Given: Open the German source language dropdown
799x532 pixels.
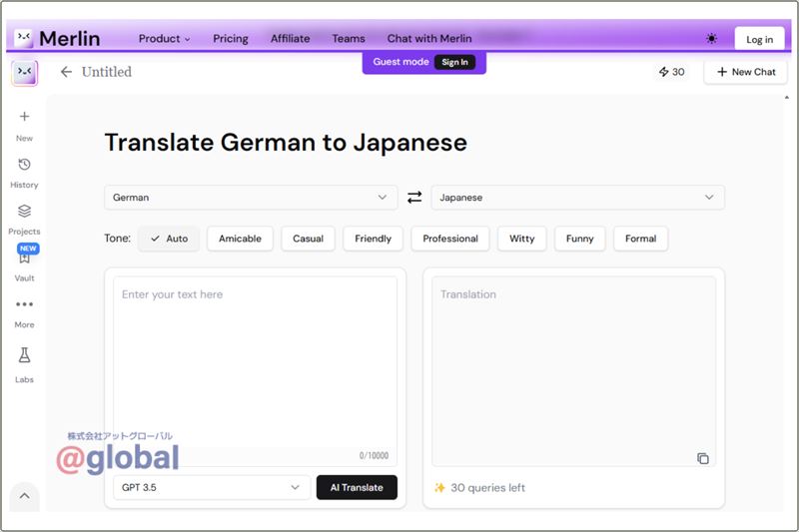Looking at the screenshot, I should point(251,197).
